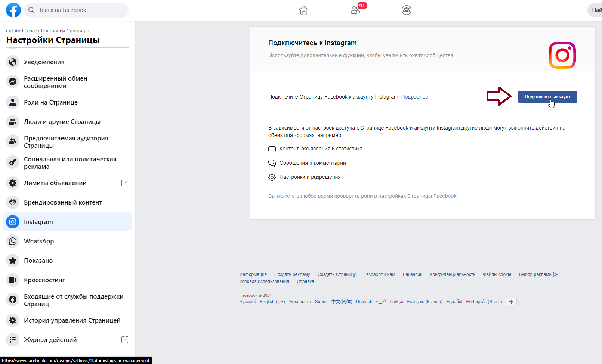Click the star icon for Показано
The image size is (602, 364).
coord(13,261)
